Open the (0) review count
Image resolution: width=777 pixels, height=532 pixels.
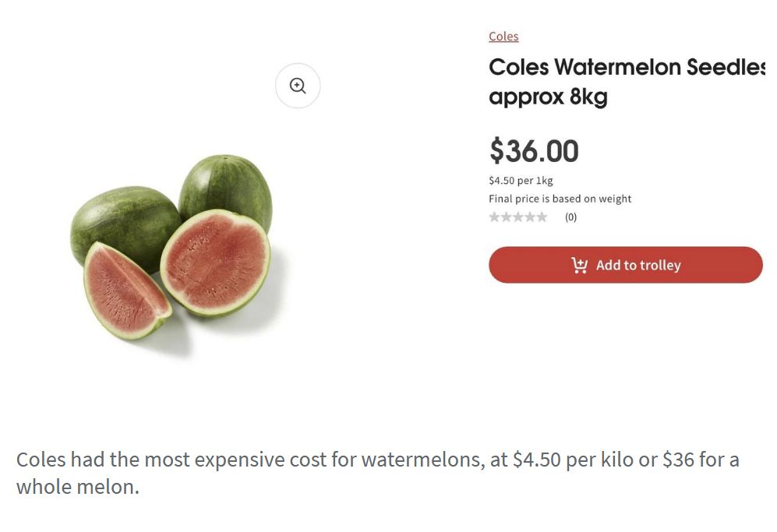tap(570, 217)
